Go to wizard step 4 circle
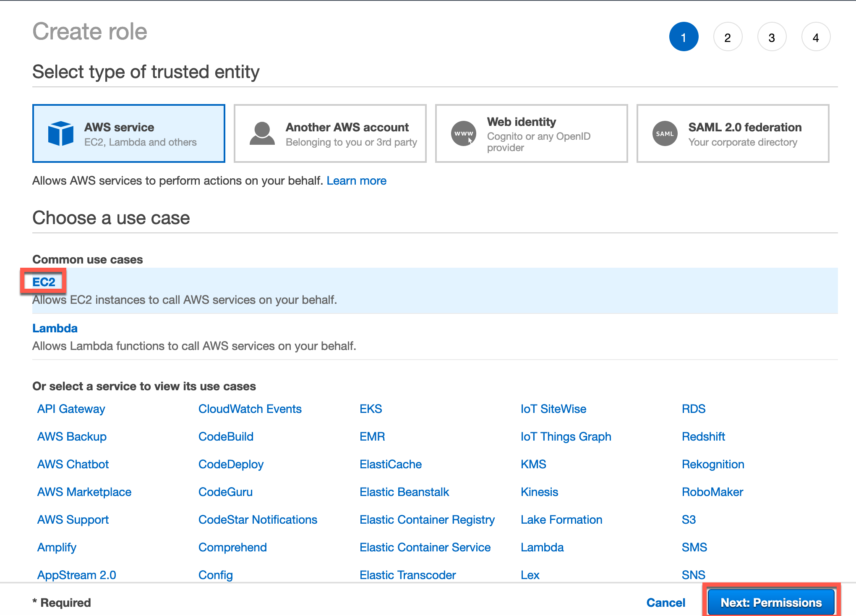Viewport: 856px width, 616px height. [x=816, y=37]
